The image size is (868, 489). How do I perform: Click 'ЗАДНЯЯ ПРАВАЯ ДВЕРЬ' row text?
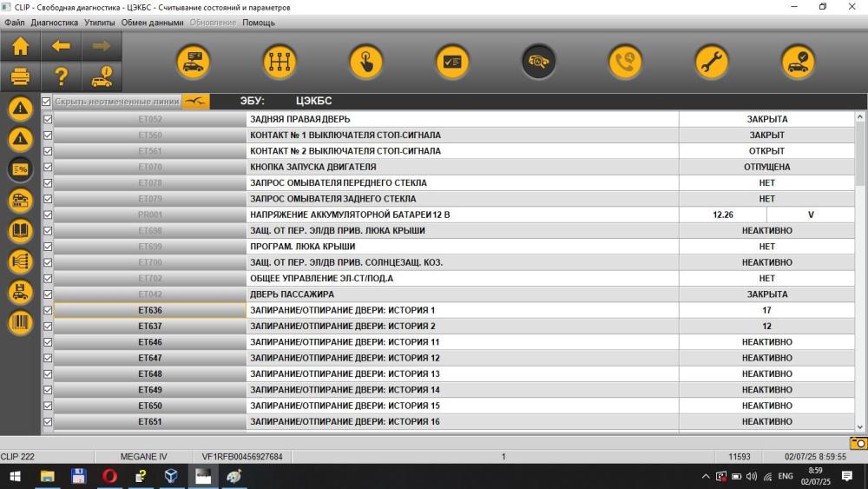tap(300, 119)
